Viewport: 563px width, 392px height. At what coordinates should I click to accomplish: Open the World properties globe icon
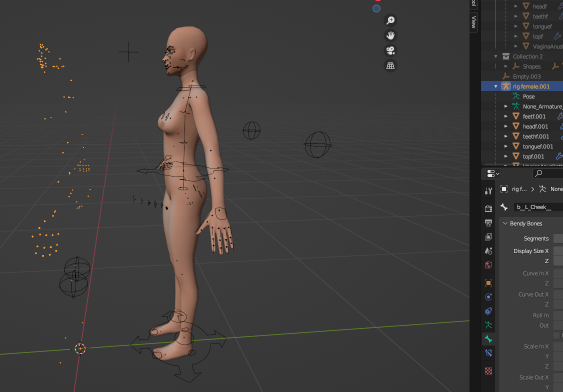(x=488, y=265)
